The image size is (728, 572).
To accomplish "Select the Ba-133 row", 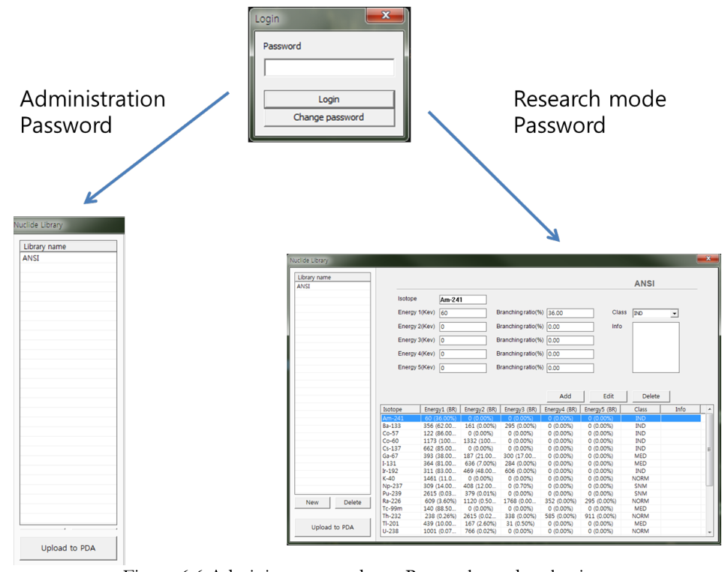I will [x=541, y=426].
